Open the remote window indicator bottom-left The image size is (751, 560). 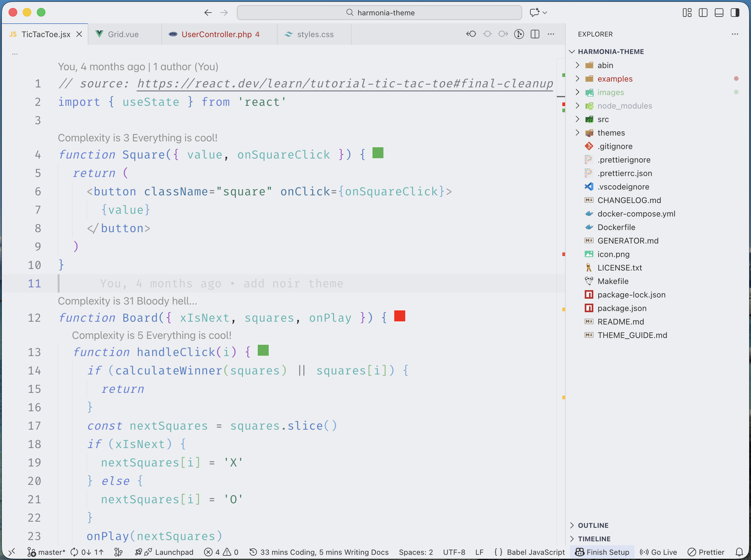click(12, 552)
